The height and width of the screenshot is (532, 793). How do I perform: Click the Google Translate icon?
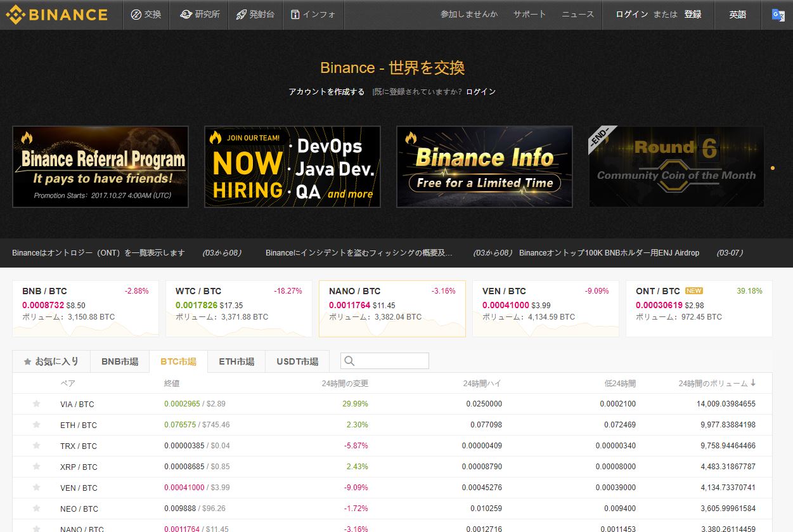778,15
